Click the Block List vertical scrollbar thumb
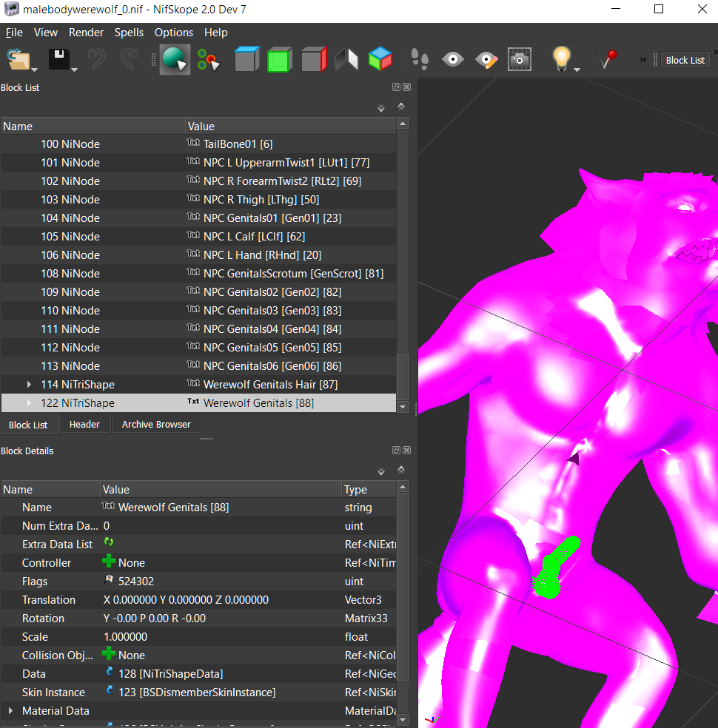This screenshot has width=718, height=728. (x=403, y=376)
